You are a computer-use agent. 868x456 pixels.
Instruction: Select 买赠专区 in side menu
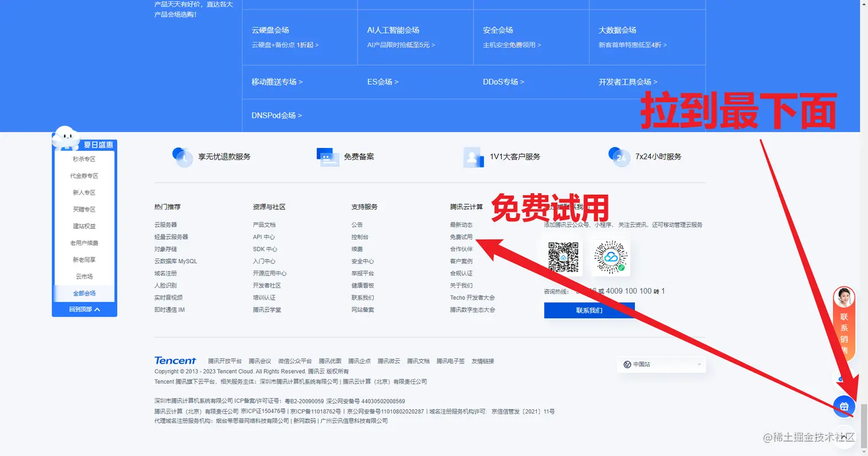point(84,209)
